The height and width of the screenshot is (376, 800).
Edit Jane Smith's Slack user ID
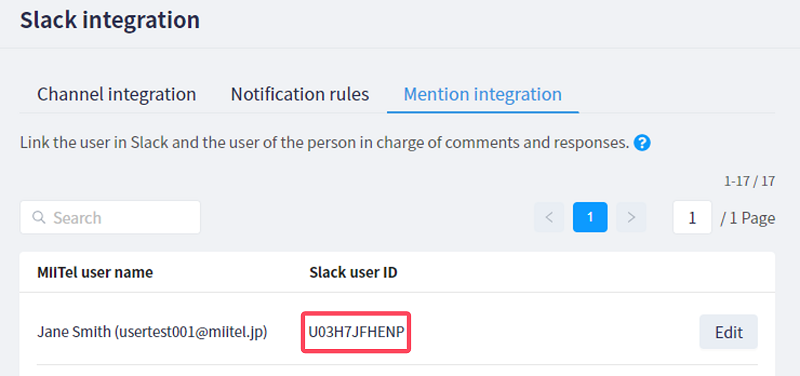pos(729,332)
